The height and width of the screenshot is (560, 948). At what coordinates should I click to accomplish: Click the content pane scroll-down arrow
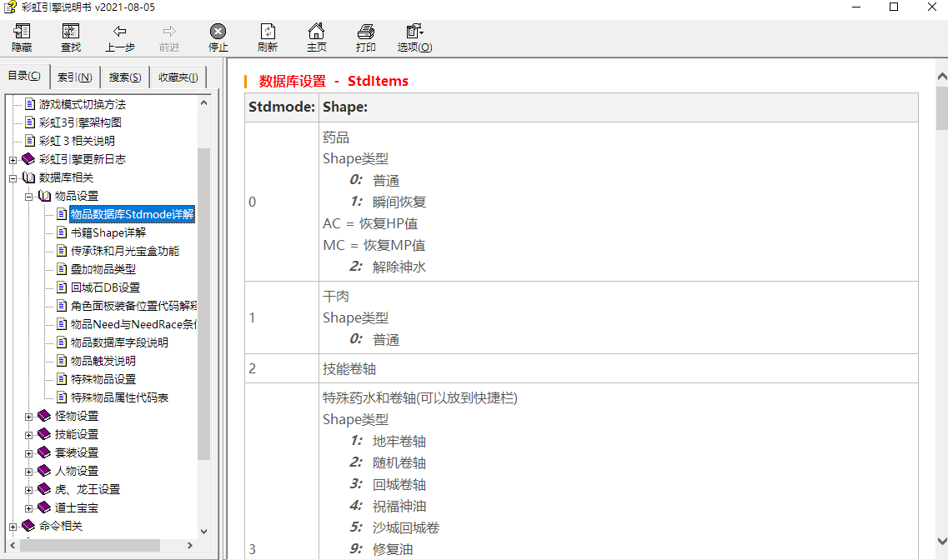click(941, 540)
